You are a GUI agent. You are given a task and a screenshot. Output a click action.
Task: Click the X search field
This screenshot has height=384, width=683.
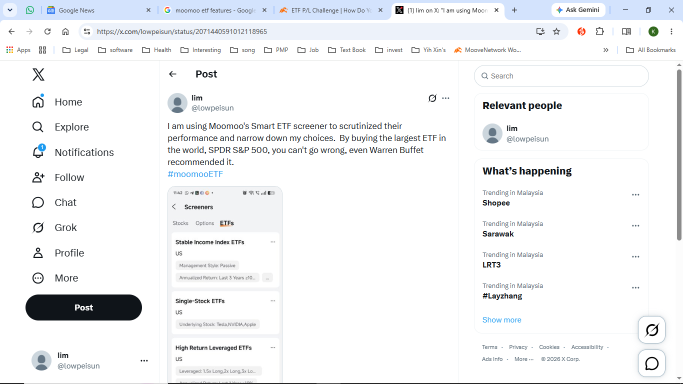561,76
